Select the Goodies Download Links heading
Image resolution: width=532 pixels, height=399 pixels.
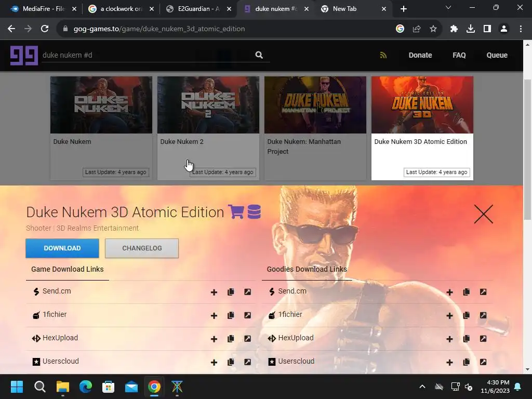tap(307, 269)
